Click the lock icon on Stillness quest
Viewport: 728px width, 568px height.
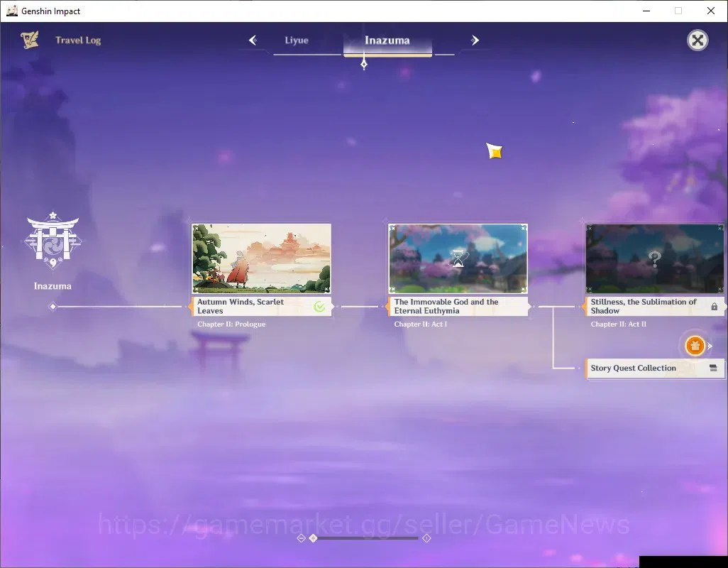click(x=714, y=307)
